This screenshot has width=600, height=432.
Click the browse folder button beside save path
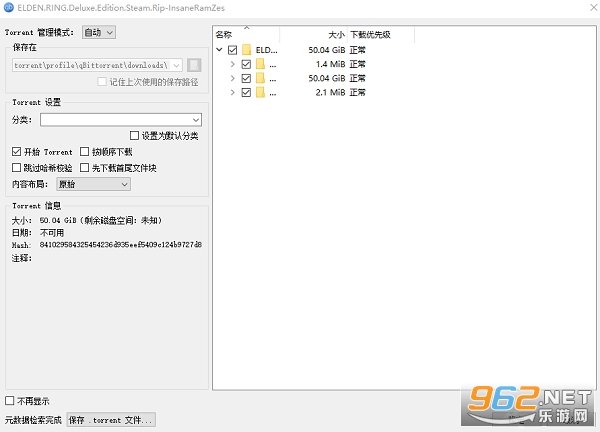coord(194,65)
